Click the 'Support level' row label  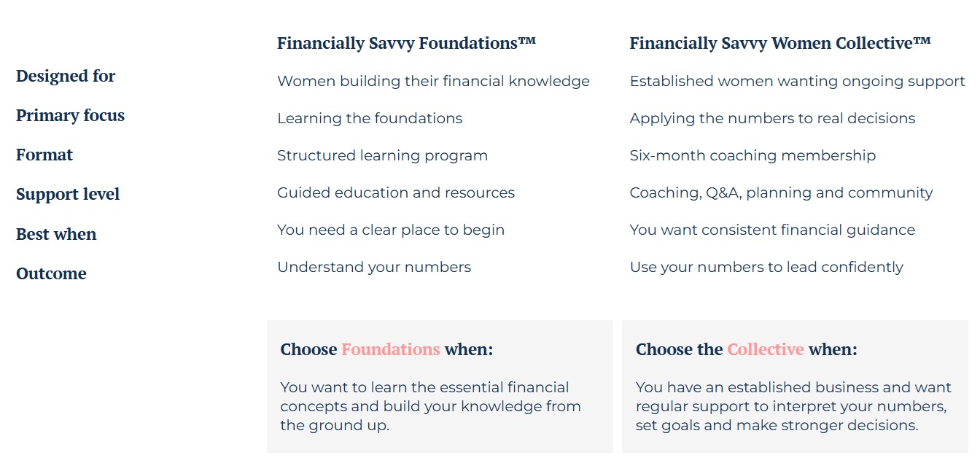(68, 194)
